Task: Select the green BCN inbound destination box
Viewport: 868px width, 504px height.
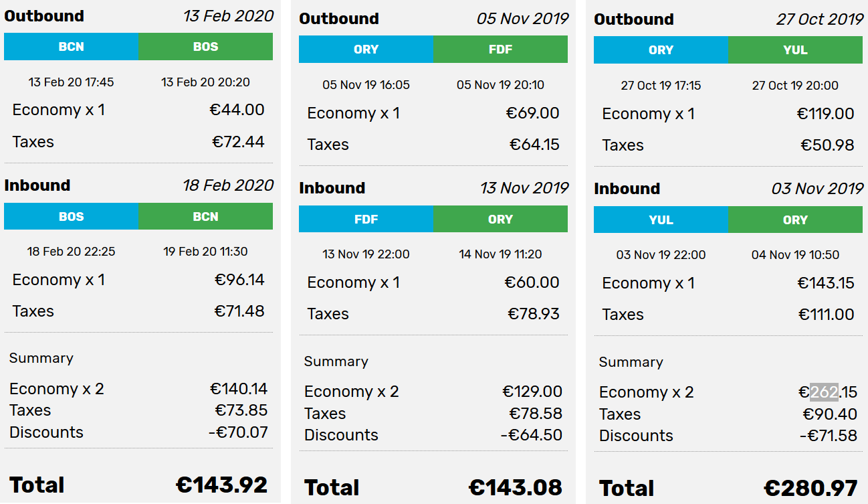Action: click(x=206, y=216)
